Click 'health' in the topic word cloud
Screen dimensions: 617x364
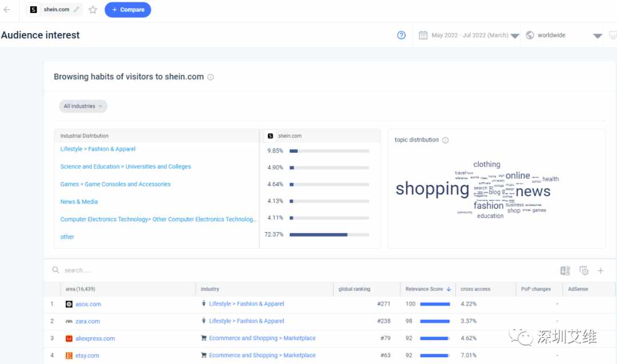pos(551,179)
